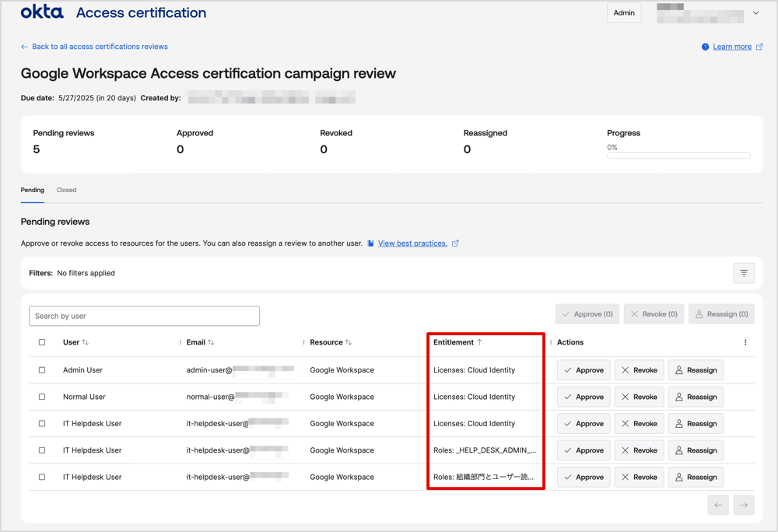Revoke the HELP_DESK_ADMIN role row
The height and width of the screenshot is (532, 778).
(x=639, y=450)
